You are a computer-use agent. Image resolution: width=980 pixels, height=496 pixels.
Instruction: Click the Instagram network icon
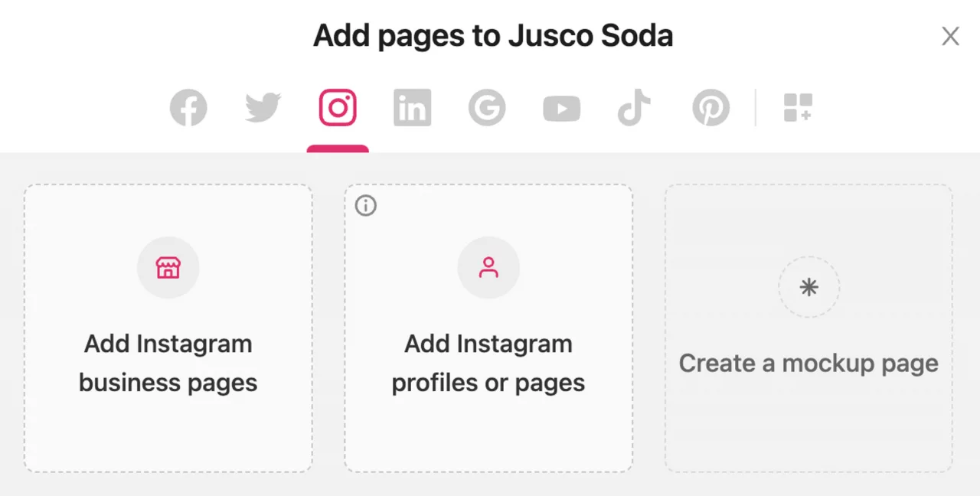(338, 107)
